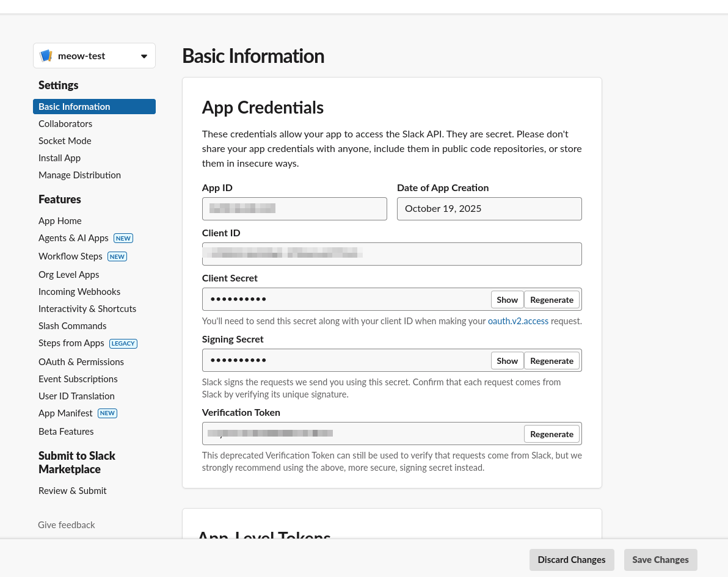Click the Discard Changes button
The height and width of the screenshot is (577, 728).
pos(572,560)
